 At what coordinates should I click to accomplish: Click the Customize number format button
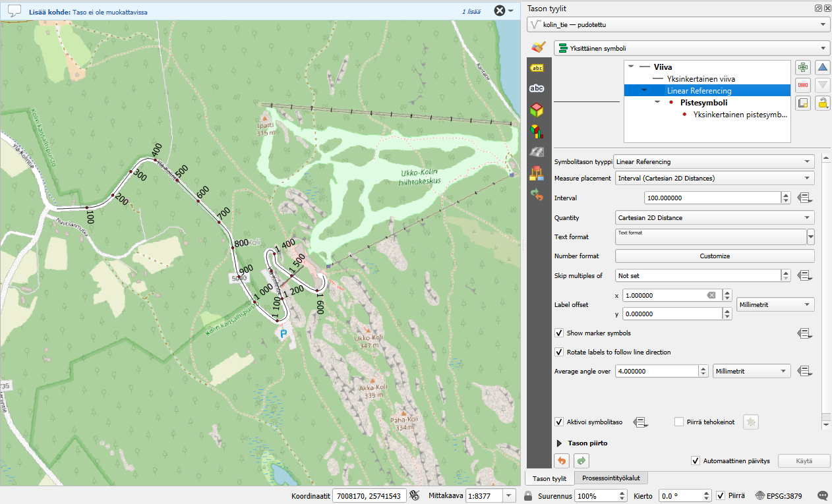[x=715, y=256]
